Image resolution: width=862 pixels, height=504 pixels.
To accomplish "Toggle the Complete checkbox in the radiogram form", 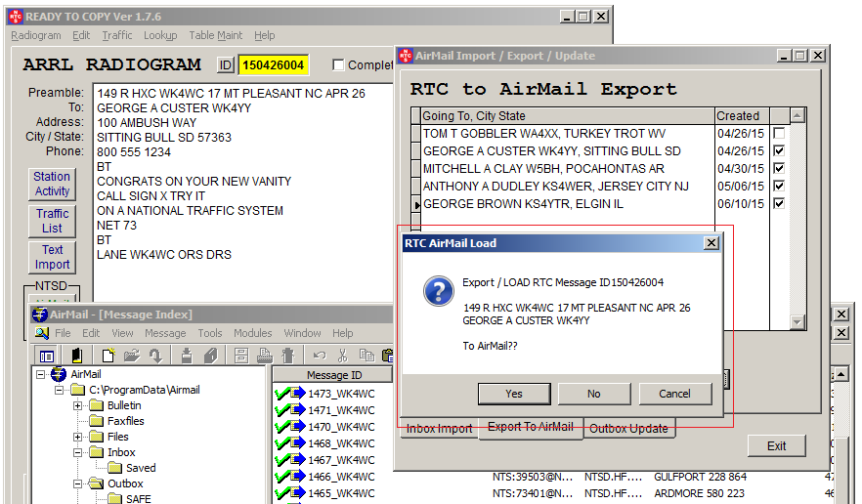I will (x=338, y=64).
